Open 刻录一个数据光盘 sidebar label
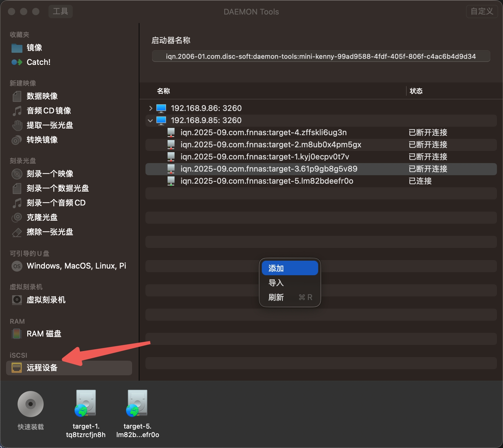This screenshot has height=448, width=503. click(58, 188)
